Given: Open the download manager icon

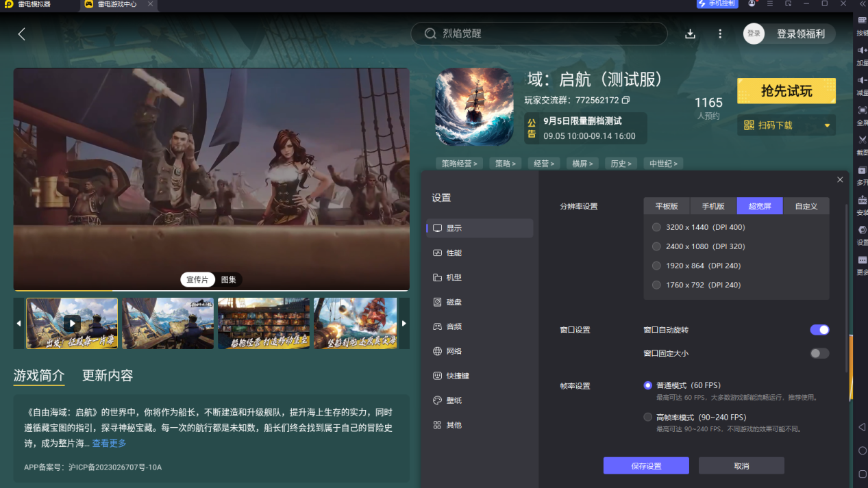Looking at the screenshot, I should [690, 34].
